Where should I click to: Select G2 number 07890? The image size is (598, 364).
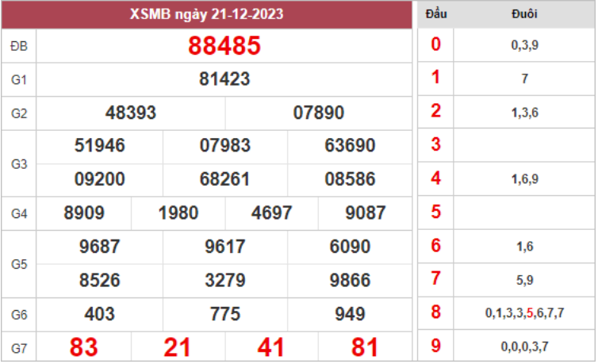(x=319, y=113)
